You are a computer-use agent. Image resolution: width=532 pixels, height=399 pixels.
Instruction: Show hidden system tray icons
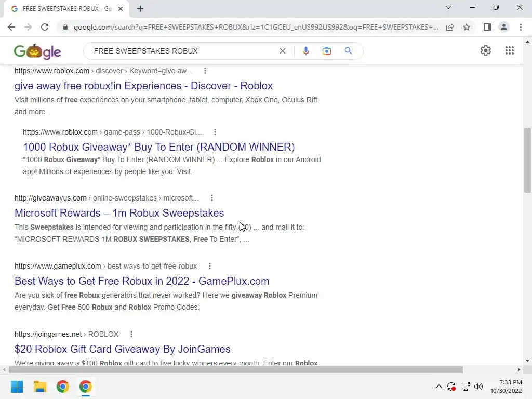pos(438,387)
